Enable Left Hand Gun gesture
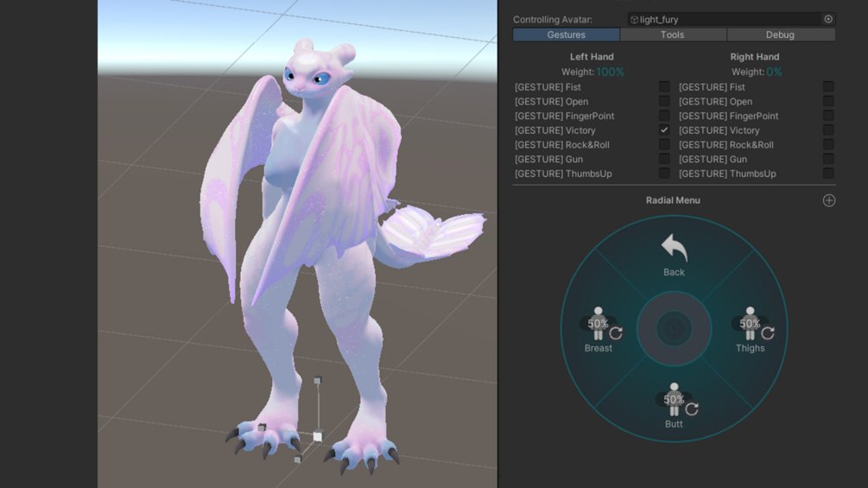This screenshot has width=868, height=488. [664, 159]
